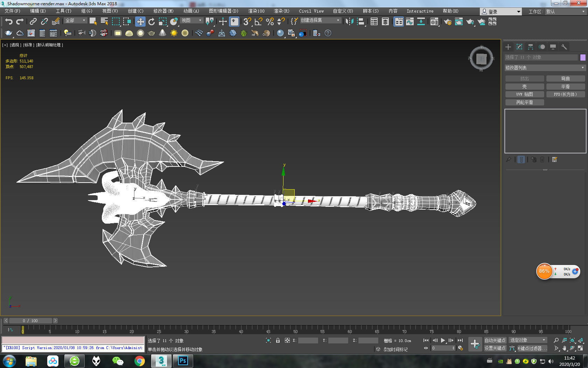Activate the Select and Rotate tool
Image resolution: width=588 pixels, height=368 pixels.
pyautogui.click(x=152, y=21)
